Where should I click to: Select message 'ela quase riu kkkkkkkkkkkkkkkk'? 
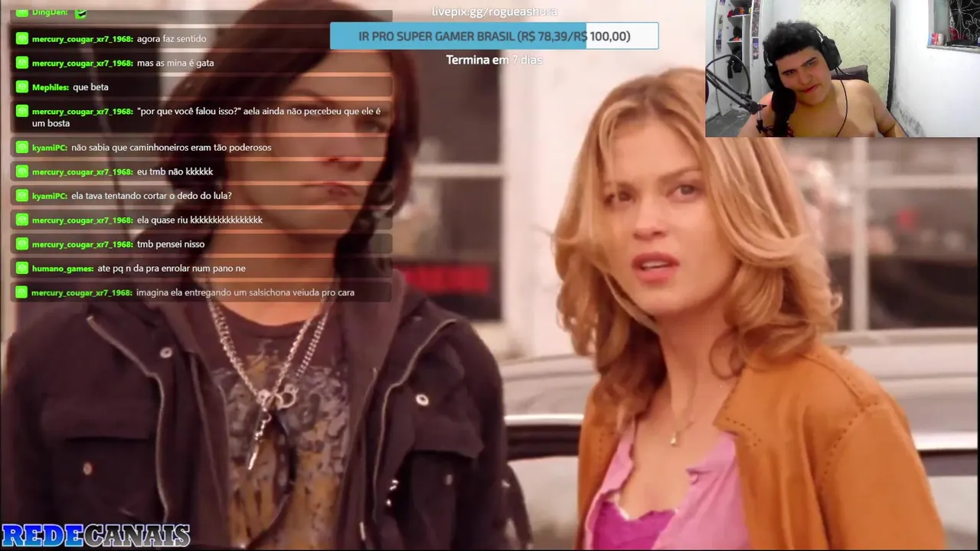pos(200,220)
